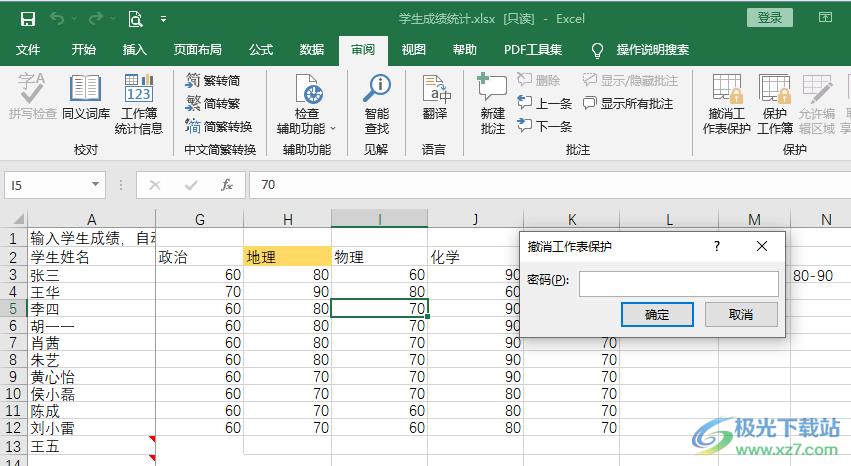This screenshot has height=466, width=851.
Task: Expand Customize Quick Access Toolbar dropdown
Action: coord(163,18)
